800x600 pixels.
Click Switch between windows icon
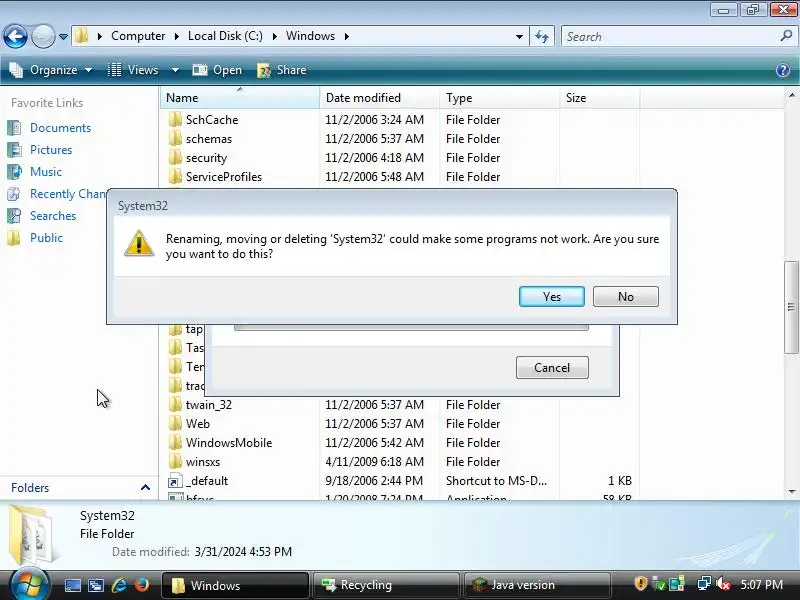(96, 585)
